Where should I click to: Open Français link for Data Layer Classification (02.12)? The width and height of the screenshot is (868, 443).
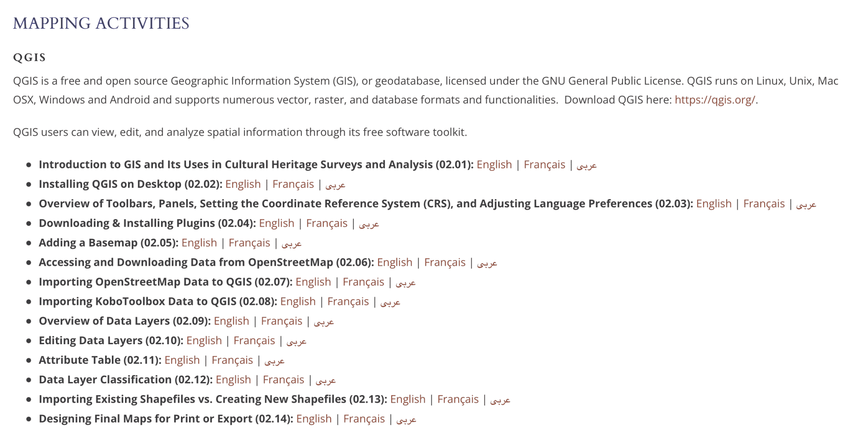click(x=283, y=379)
